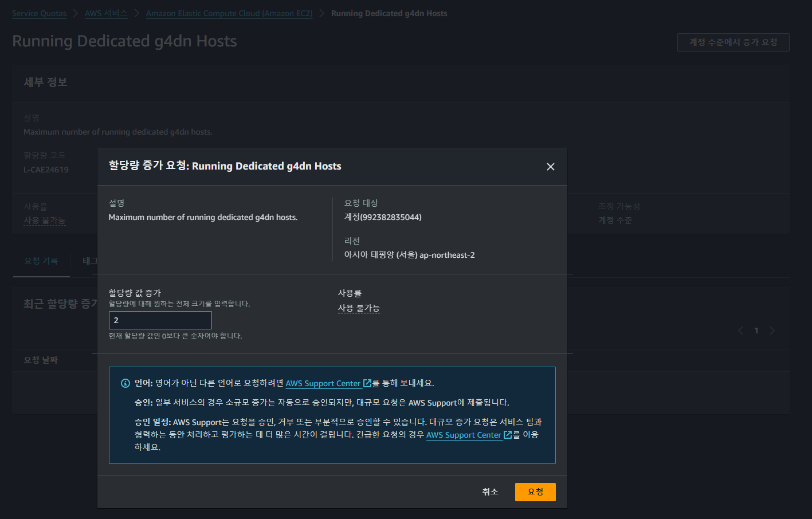Click breadcrumb text Running Dedicated g4dn Hosts
812x519 pixels.
coord(389,13)
